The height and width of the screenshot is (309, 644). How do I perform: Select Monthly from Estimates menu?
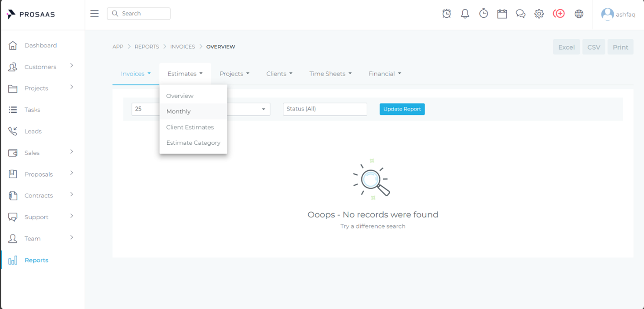179,111
